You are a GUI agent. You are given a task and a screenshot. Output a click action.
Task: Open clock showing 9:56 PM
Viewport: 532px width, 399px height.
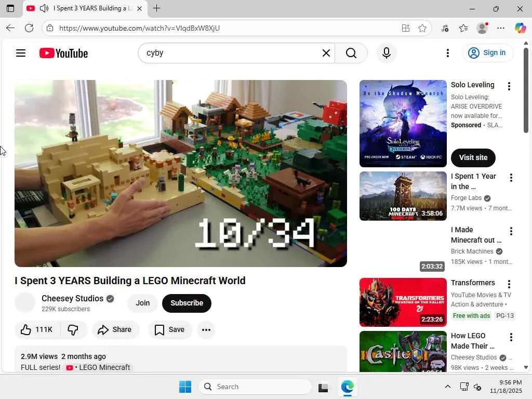point(506,387)
